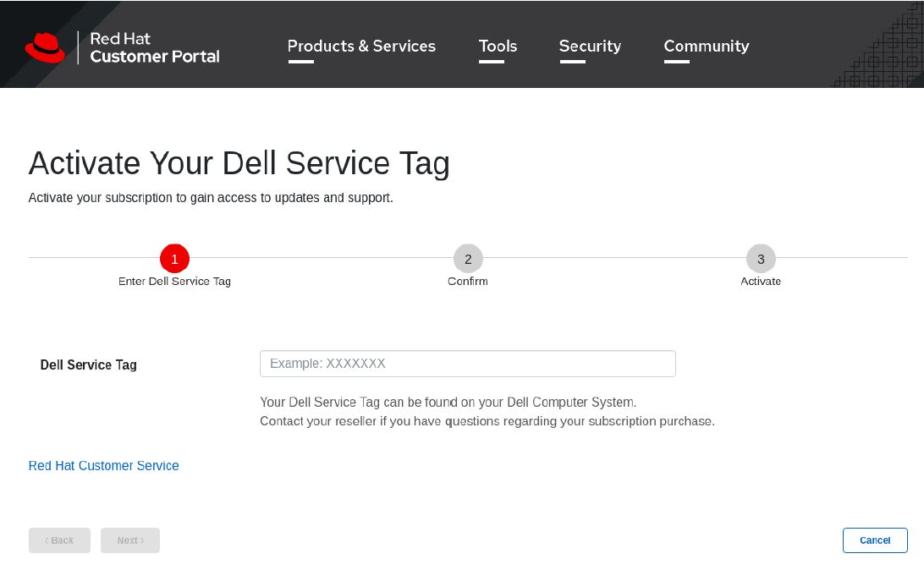Open the Community menu

[x=707, y=47]
